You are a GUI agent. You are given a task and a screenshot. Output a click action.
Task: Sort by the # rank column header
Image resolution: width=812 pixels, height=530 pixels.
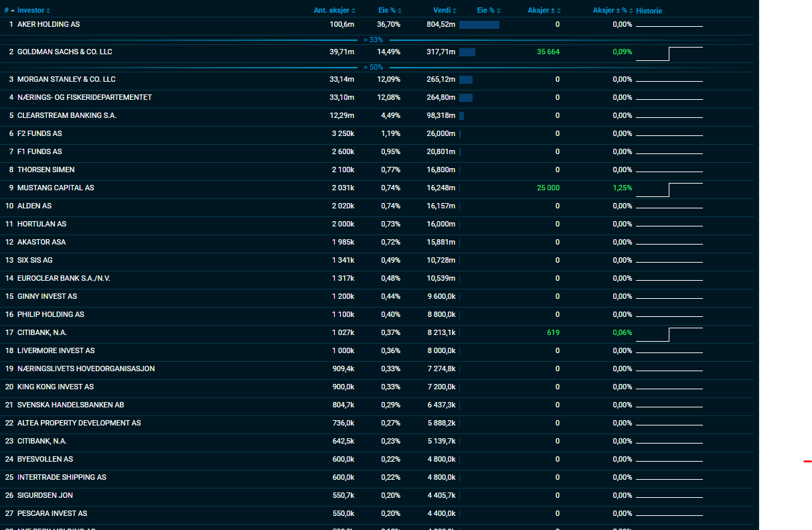point(9,11)
